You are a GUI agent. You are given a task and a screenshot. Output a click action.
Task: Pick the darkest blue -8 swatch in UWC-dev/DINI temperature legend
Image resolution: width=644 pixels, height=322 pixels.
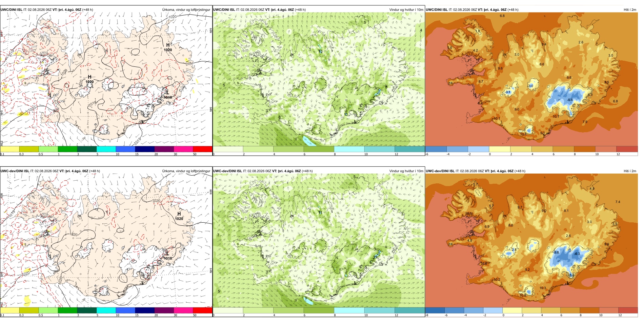[435, 310]
